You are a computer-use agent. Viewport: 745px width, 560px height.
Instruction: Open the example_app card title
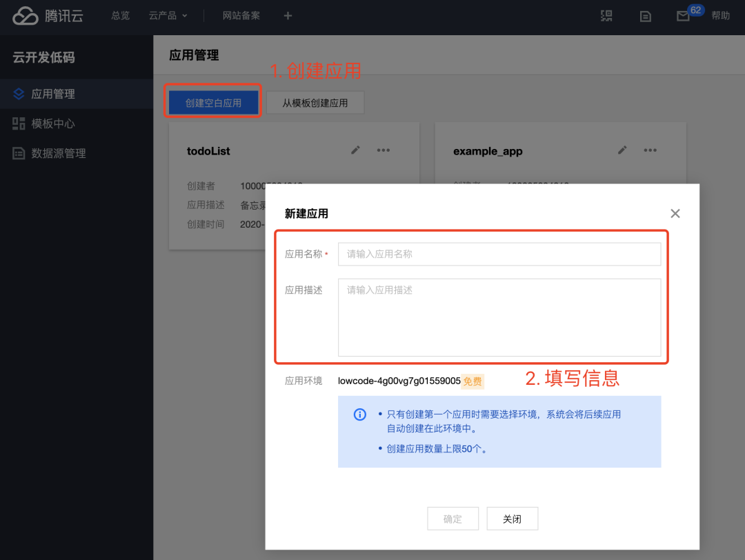coord(488,151)
